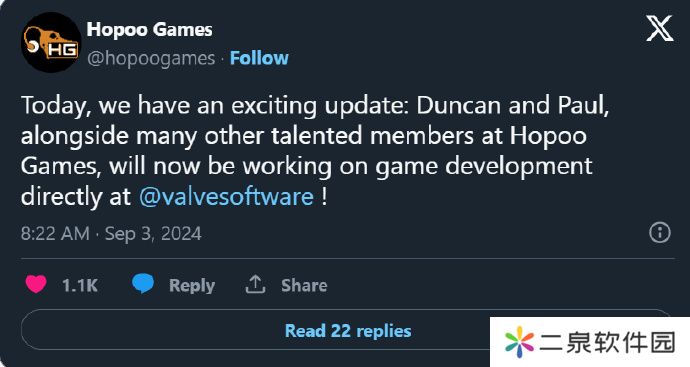Open the Read 22 replies button
This screenshot has width=690, height=367.
point(348,330)
